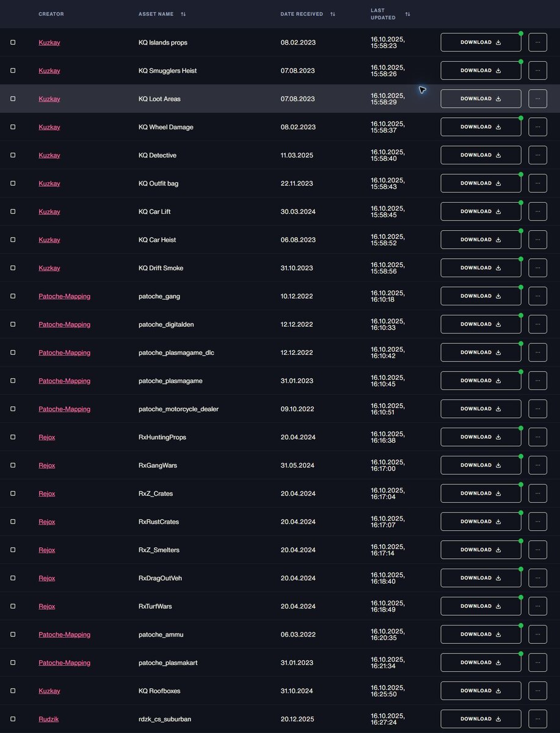560x733 pixels.
Task: Expand options menu for patoche_plasmakart
Action: point(537,663)
